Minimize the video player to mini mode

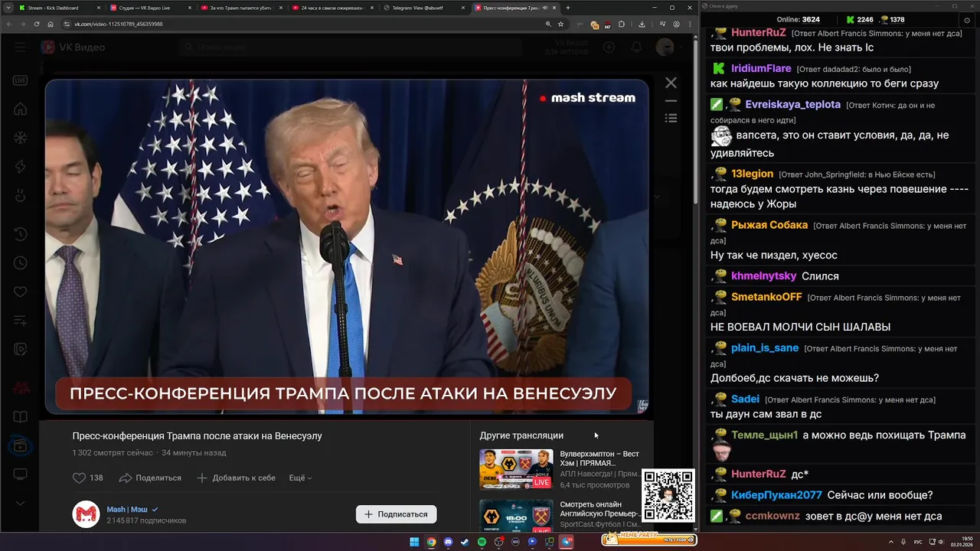671,101
